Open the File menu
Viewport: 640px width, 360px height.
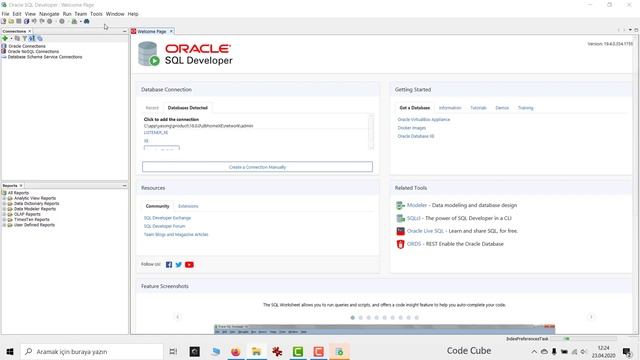tap(5, 14)
